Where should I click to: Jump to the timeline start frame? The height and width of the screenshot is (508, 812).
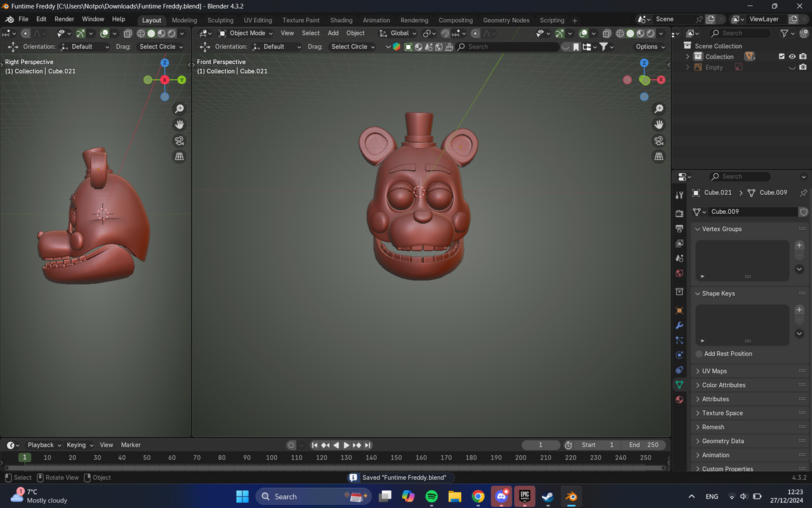(x=315, y=445)
